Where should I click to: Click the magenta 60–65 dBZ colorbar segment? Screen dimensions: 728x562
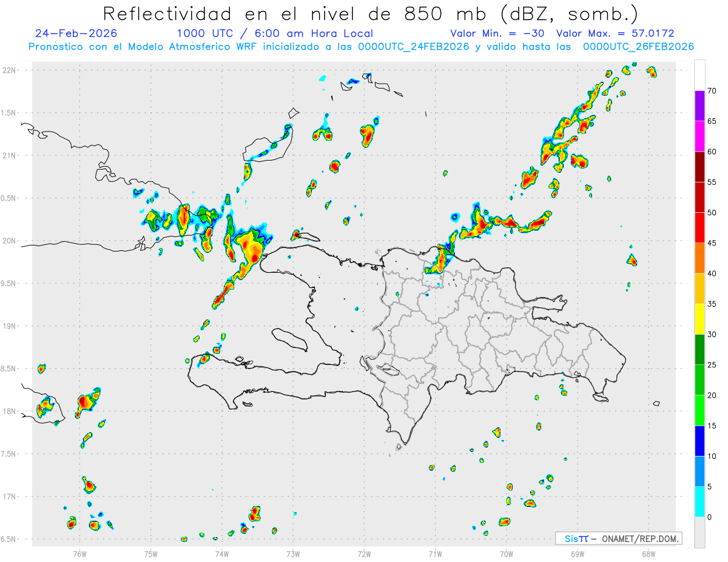pyautogui.click(x=699, y=136)
